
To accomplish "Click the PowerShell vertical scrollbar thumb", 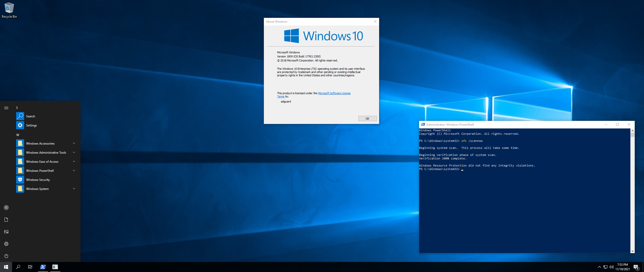I will click(x=632, y=135).
